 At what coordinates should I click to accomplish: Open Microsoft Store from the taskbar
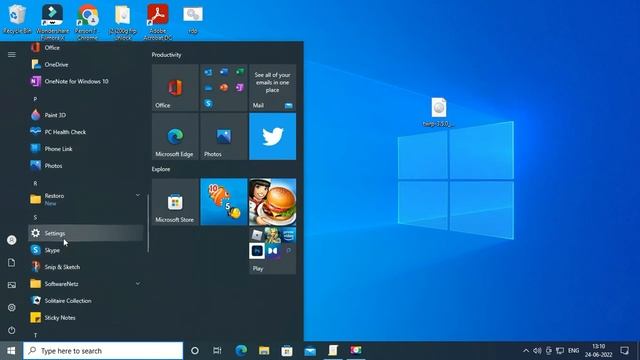[x=287, y=351]
